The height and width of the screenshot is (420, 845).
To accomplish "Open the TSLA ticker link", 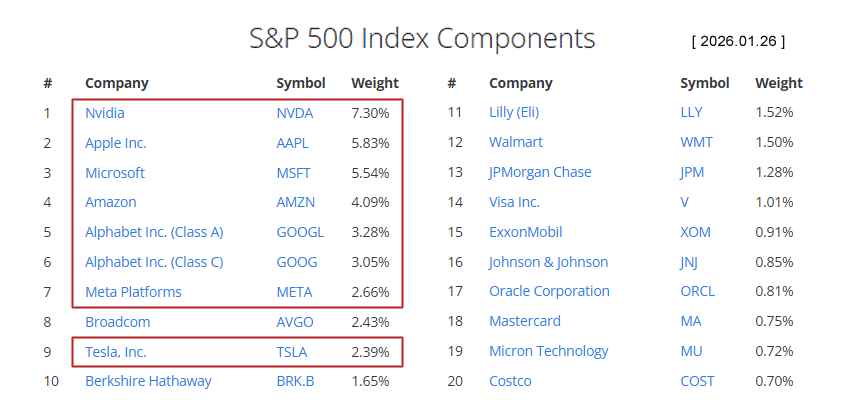I will click(292, 351).
